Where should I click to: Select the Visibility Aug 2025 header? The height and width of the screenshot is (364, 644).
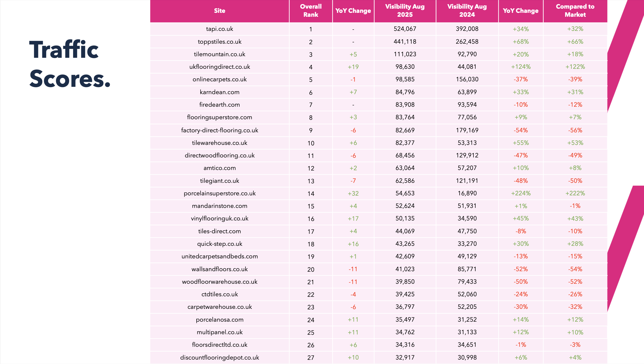tap(405, 11)
